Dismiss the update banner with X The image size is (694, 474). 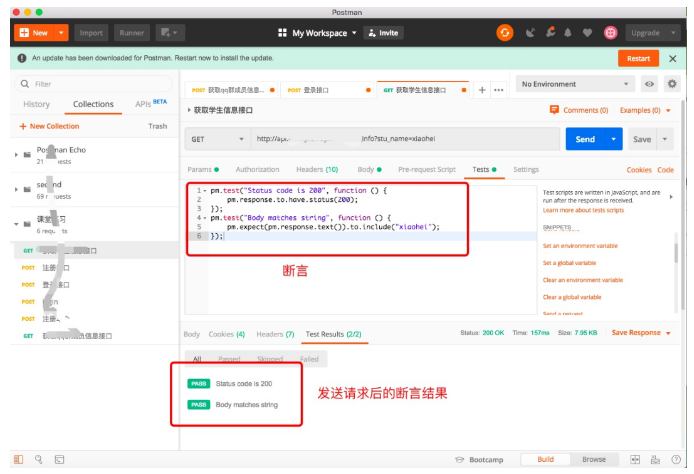pos(672,58)
